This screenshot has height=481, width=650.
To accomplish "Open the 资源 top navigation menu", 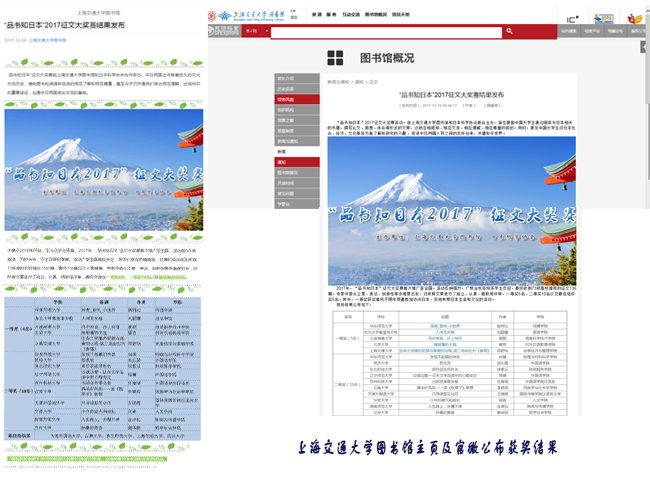I will 317,15.
